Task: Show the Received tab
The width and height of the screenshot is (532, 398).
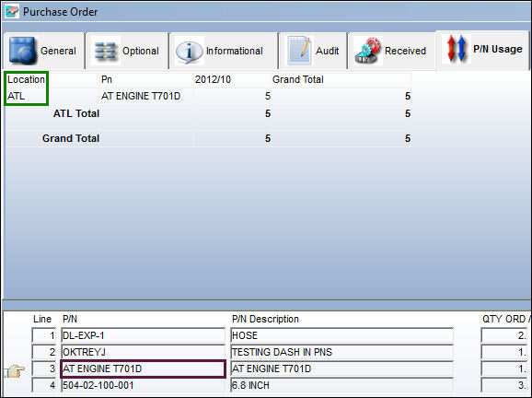Action: pyautogui.click(x=392, y=51)
